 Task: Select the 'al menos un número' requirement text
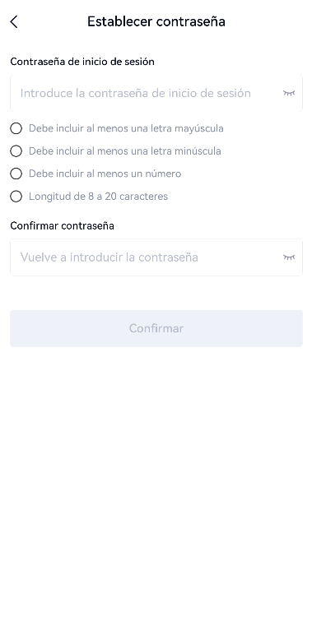point(133,174)
